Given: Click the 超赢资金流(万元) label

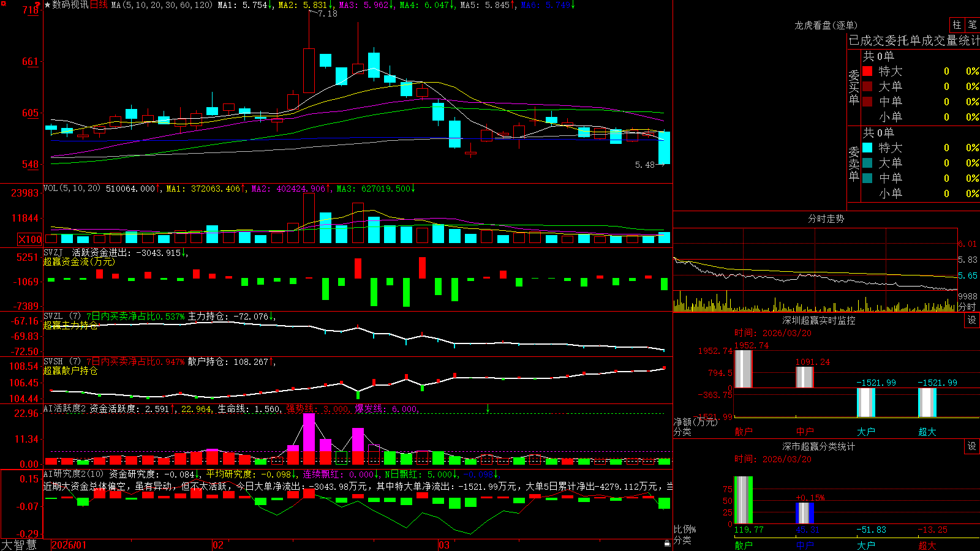Looking at the screenshot, I should coord(79,261).
